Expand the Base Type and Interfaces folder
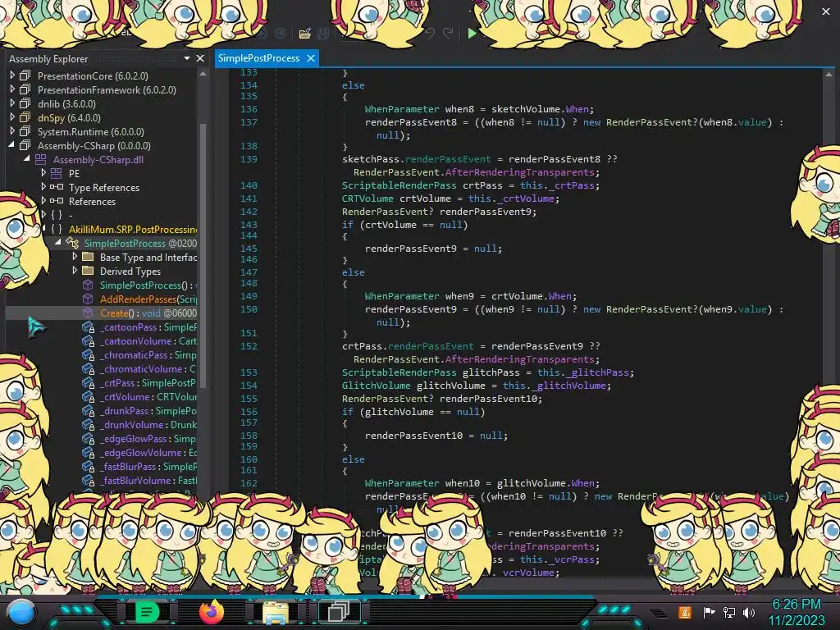The height and width of the screenshot is (630, 840). [x=75, y=257]
